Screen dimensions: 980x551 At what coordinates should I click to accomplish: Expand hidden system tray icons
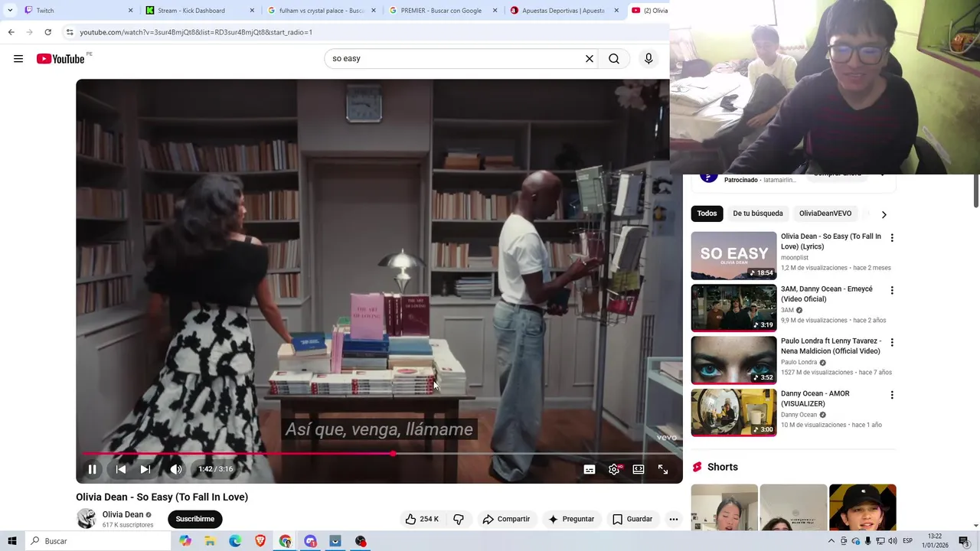point(831,541)
